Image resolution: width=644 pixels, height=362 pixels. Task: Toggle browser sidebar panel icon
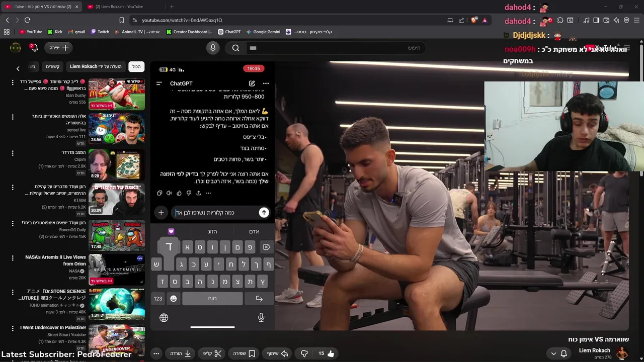(596, 20)
